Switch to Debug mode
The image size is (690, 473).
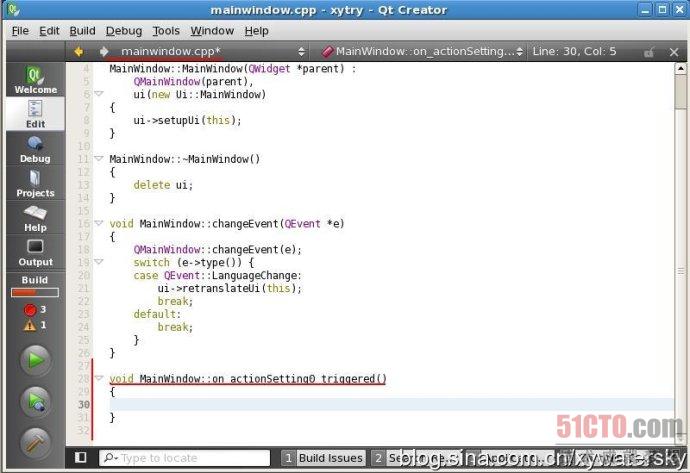35,149
